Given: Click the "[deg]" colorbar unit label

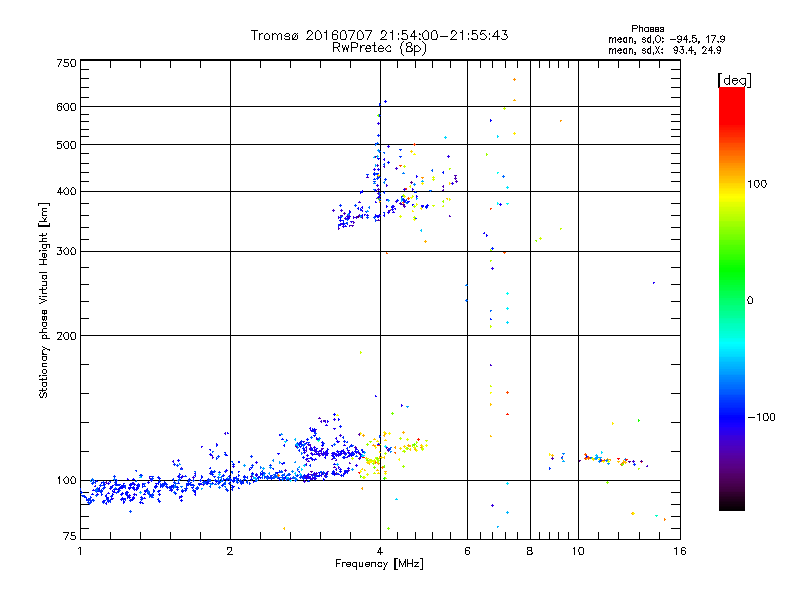Looking at the screenshot, I should [734, 80].
